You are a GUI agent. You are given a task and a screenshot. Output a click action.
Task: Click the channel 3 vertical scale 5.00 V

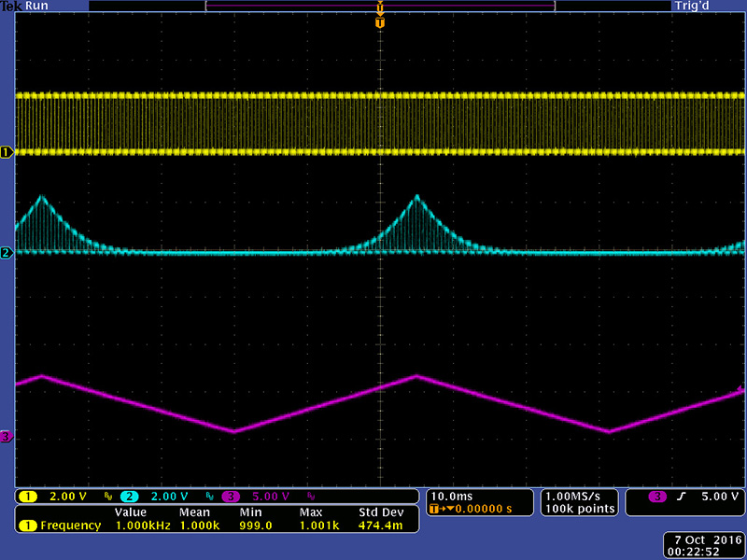271,497
